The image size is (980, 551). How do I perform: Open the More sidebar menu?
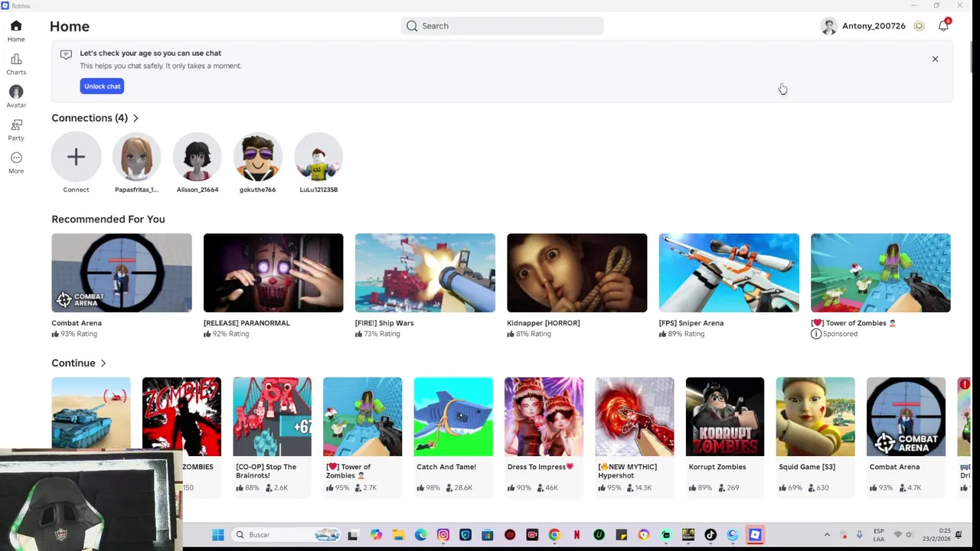tap(16, 158)
